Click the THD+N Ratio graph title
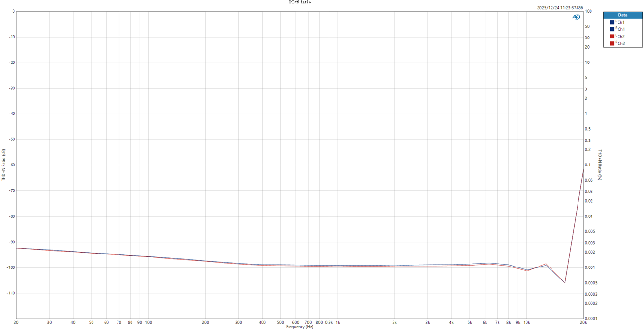Screen dimensions: 644x330 [300, 2]
